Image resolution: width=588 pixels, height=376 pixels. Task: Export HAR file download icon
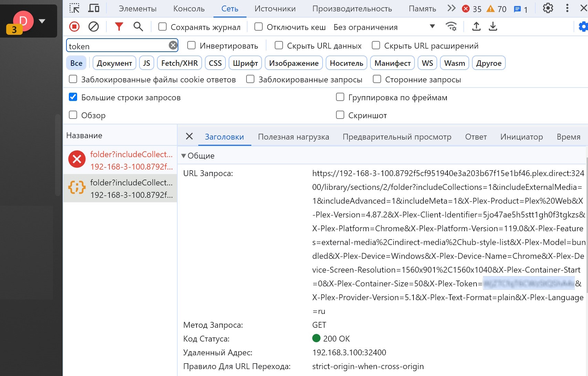(493, 27)
